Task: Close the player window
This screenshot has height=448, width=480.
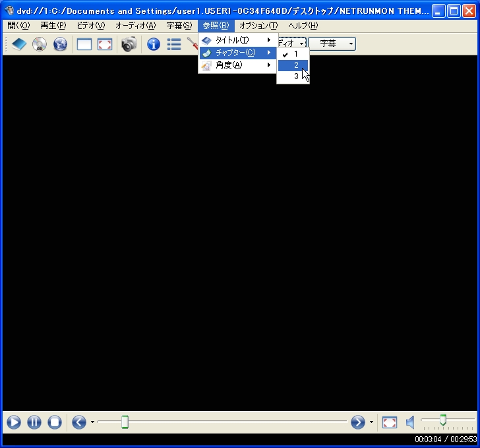Action: point(469,11)
